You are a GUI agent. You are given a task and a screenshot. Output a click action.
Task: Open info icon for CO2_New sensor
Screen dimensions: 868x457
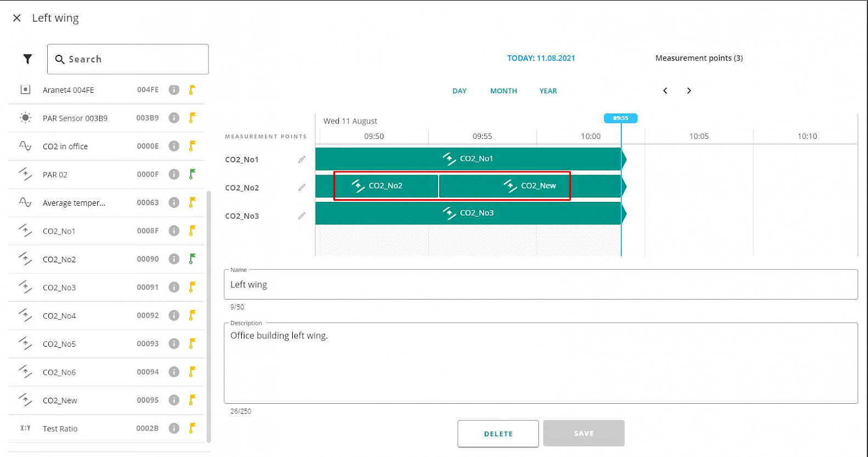point(174,400)
